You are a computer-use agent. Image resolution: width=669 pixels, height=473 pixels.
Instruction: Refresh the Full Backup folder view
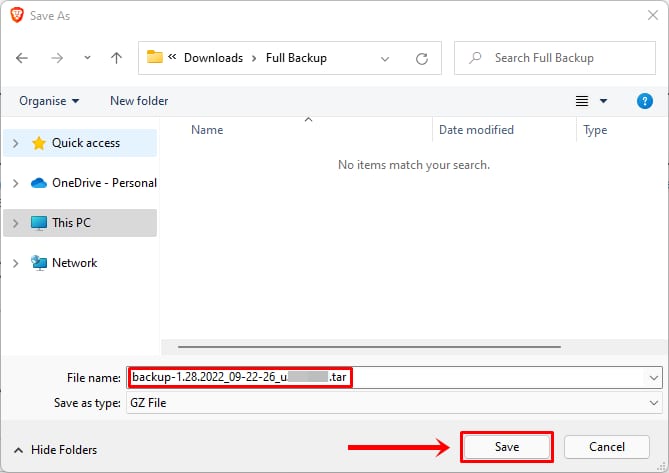coord(422,58)
